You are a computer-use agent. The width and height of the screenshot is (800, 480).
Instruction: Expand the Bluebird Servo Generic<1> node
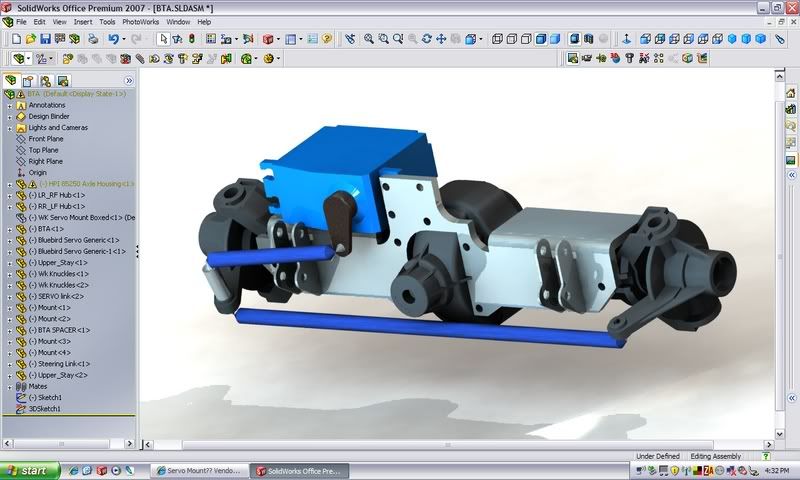coord(9,240)
